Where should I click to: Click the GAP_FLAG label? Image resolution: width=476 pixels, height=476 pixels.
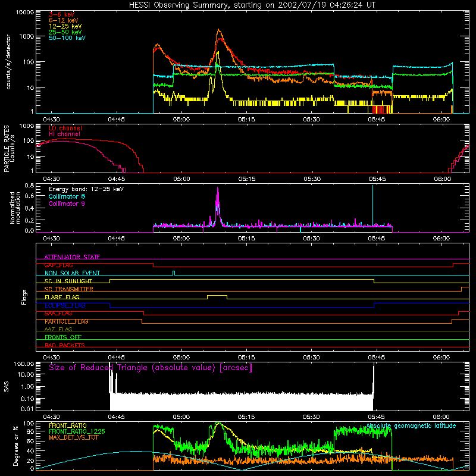pyautogui.click(x=58, y=265)
